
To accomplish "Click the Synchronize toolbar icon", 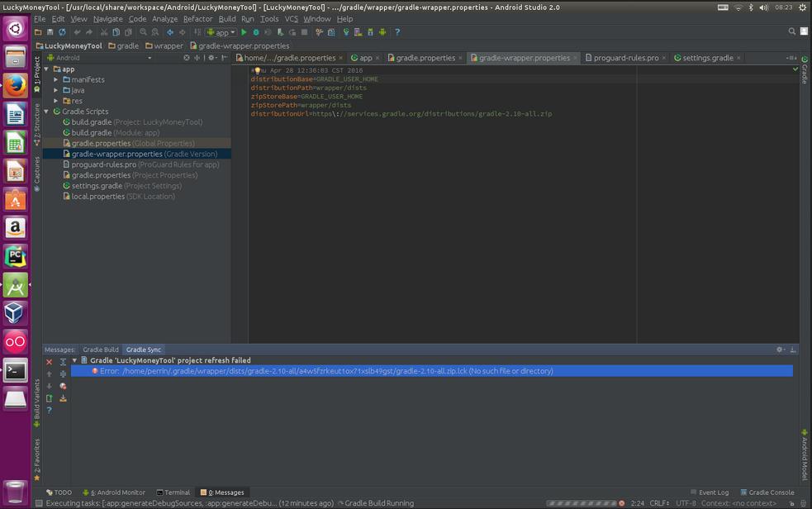I will pos(62,32).
